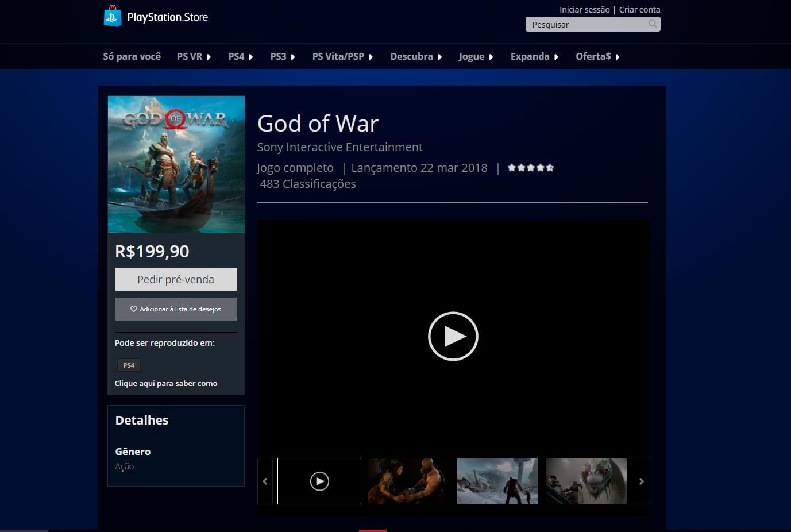Select the snowy landscape screenshot thumbnail
The height and width of the screenshot is (532, 791).
[497, 481]
